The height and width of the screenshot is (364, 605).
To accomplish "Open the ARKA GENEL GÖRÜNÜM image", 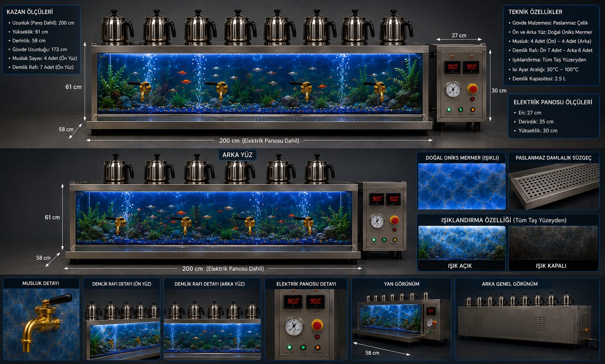I will [x=527, y=325].
